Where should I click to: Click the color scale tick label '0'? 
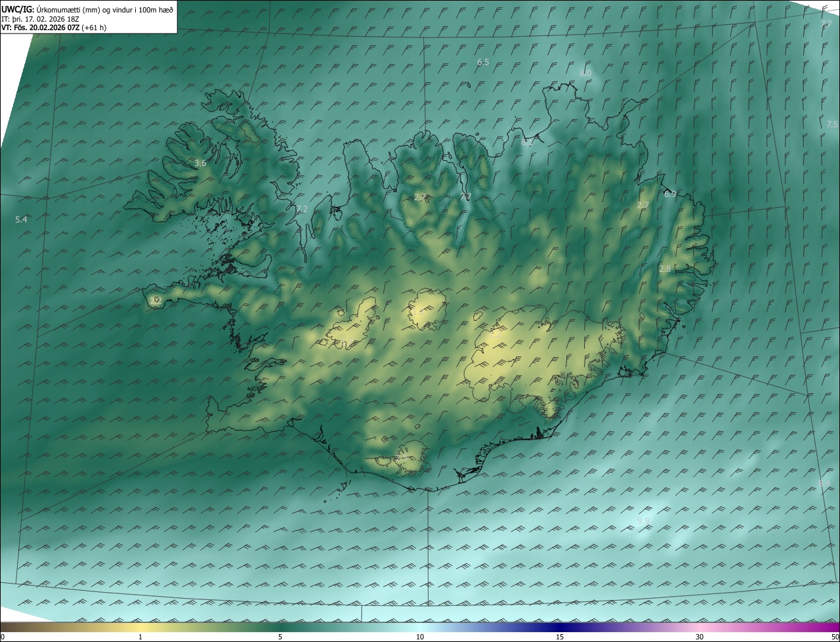click(3, 637)
